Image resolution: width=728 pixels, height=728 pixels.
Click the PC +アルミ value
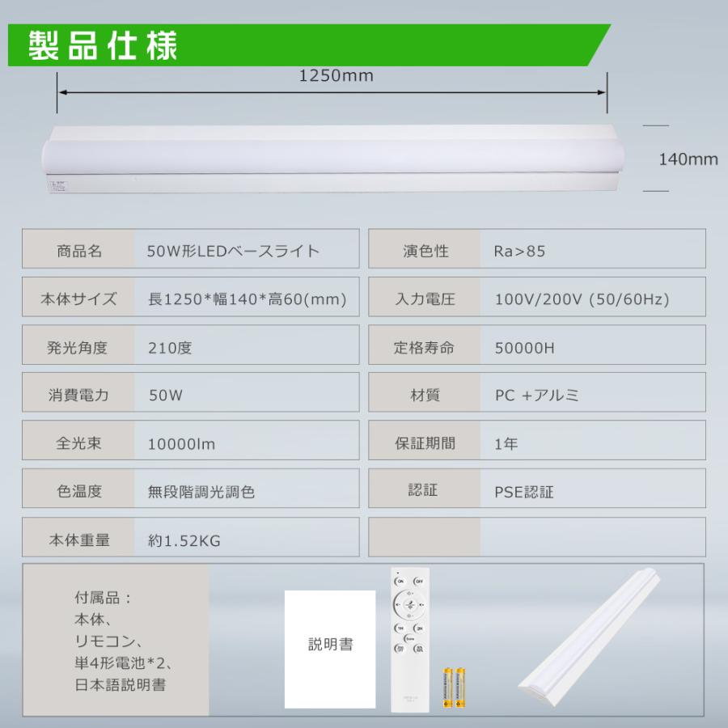pos(537,395)
